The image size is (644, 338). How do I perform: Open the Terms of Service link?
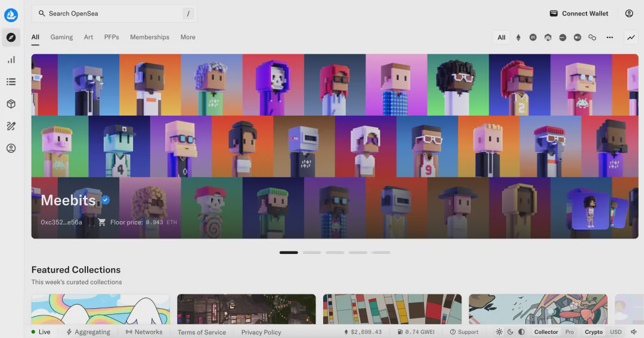point(202,332)
